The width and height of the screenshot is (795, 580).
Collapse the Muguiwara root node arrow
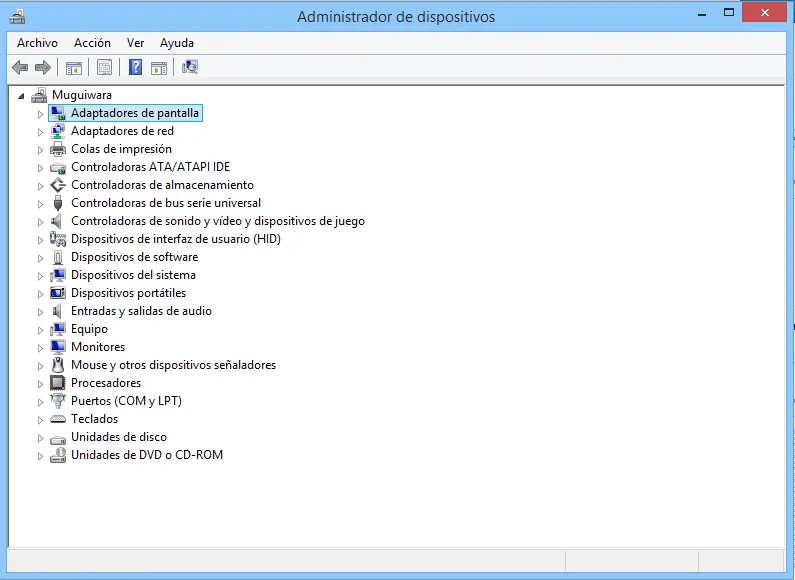(21, 96)
